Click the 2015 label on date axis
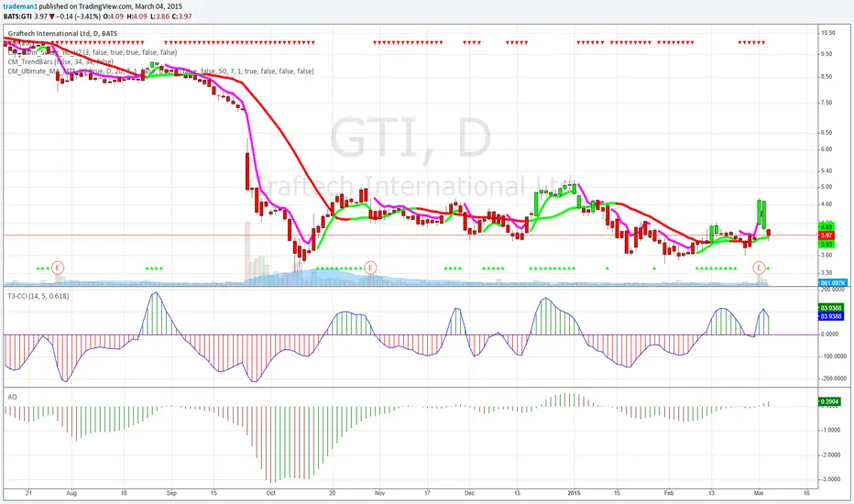This screenshot has height=504, width=854. click(x=574, y=493)
